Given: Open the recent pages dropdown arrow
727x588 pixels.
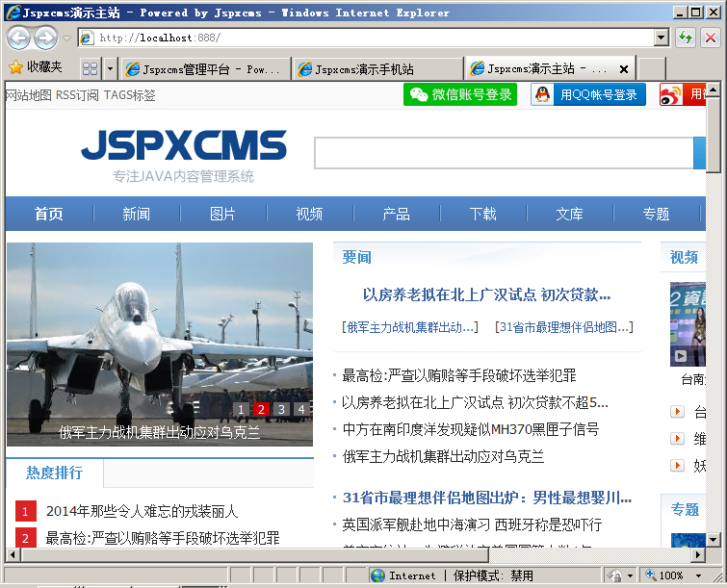Looking at the screenshot, I should click(x=67, y=38).
